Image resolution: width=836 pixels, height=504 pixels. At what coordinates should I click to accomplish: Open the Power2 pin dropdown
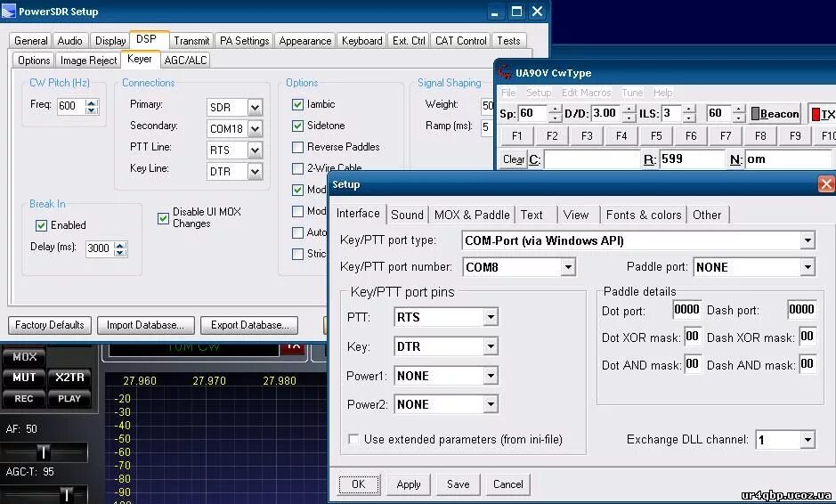click(x=491, y=404)
